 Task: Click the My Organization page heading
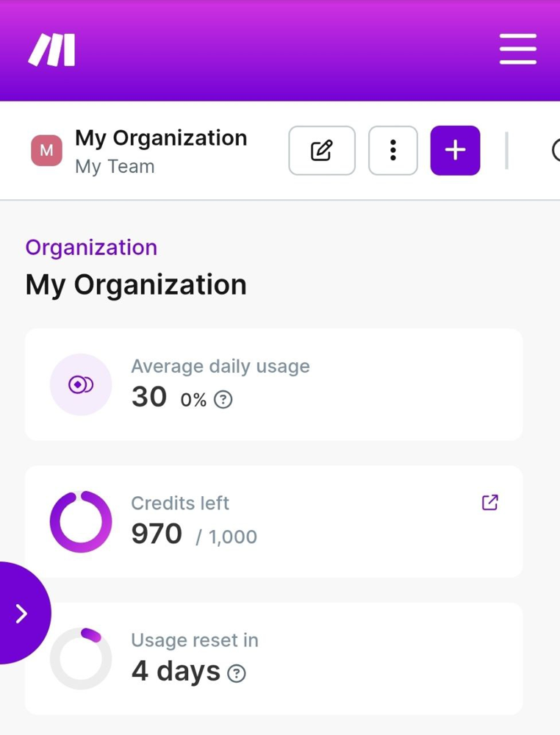[136, 285]
